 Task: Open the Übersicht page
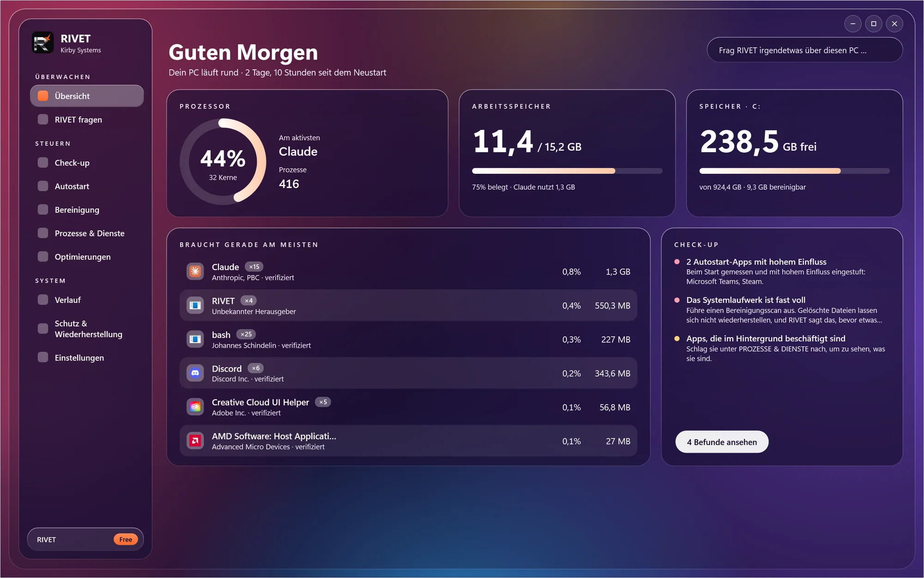coord(87,96)
